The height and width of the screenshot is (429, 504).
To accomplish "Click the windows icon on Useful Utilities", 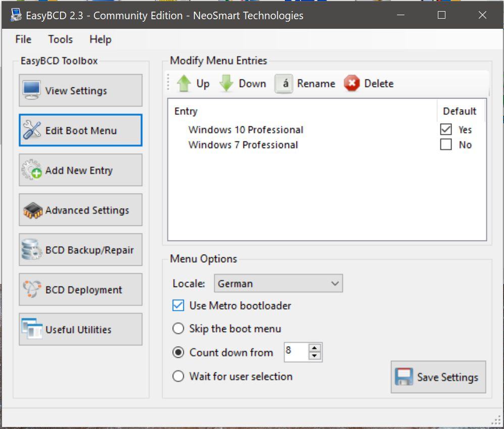I will [32, 328].
